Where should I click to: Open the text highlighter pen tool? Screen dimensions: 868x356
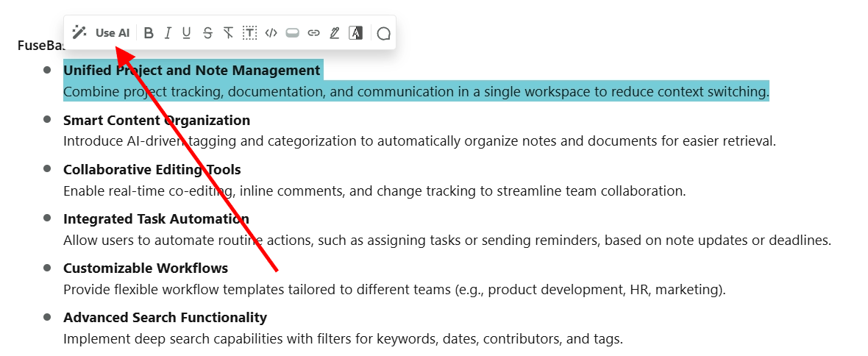pyautogui.click(x=335, y=33)
